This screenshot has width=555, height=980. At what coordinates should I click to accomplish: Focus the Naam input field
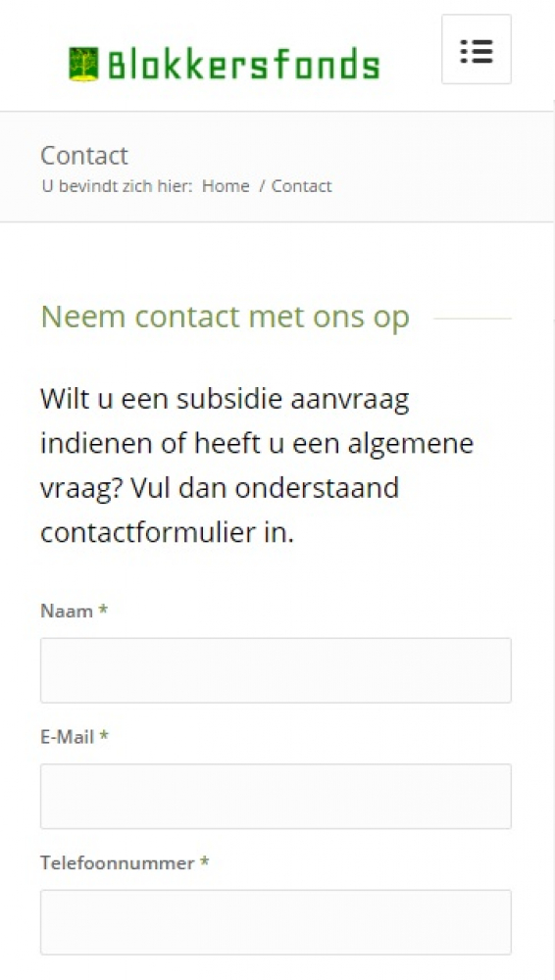coord(276,670)
